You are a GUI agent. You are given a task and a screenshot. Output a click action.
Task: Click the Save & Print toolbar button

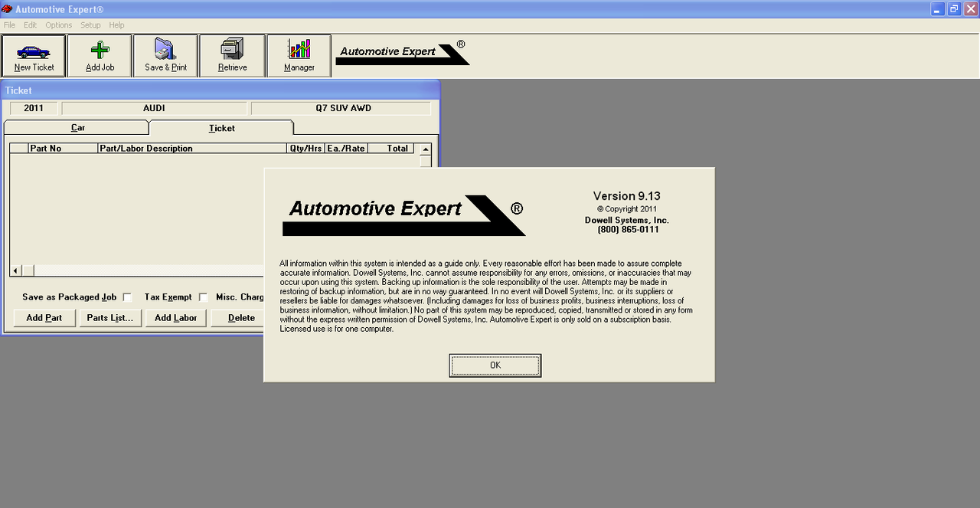[165, 56]
